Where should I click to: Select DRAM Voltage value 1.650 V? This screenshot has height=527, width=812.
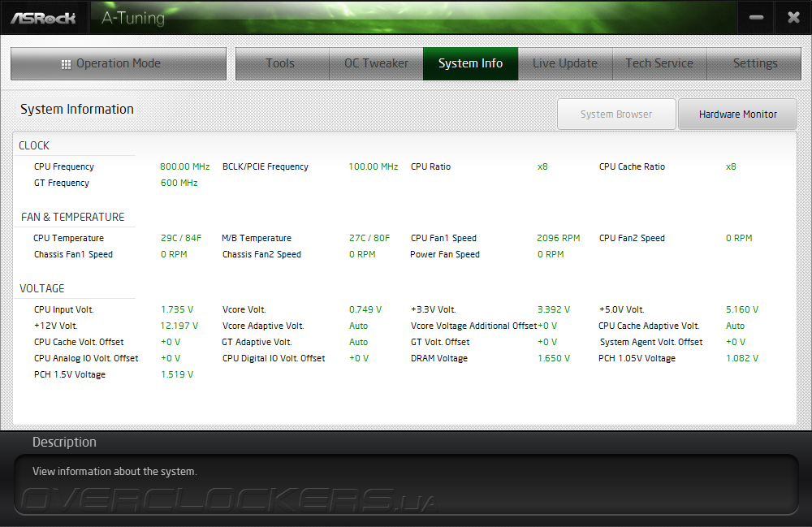554,358
